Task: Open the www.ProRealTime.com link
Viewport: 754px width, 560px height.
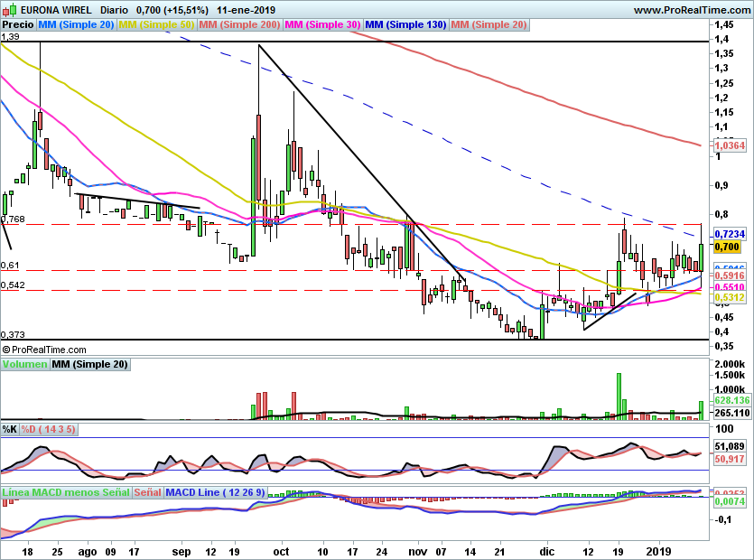Action: click(693, 10)
